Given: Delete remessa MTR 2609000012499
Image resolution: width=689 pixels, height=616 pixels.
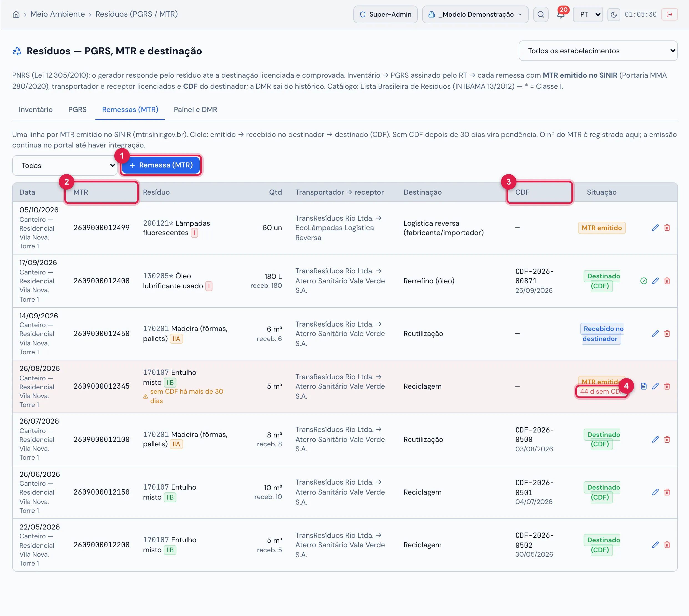Looking at the screenshot, I should (667, 228).
